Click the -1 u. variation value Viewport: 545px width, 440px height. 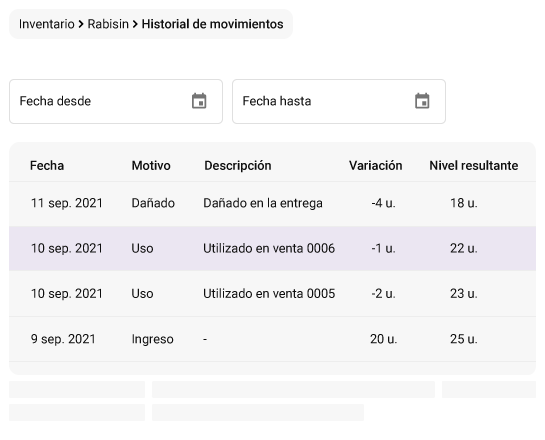(383, 248)
